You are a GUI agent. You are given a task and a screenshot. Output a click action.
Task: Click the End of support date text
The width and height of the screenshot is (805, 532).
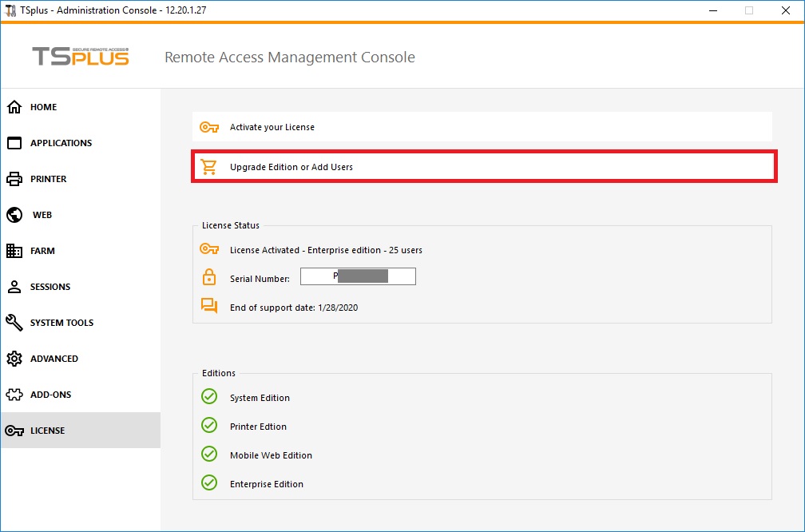click(x=294, y=308)
